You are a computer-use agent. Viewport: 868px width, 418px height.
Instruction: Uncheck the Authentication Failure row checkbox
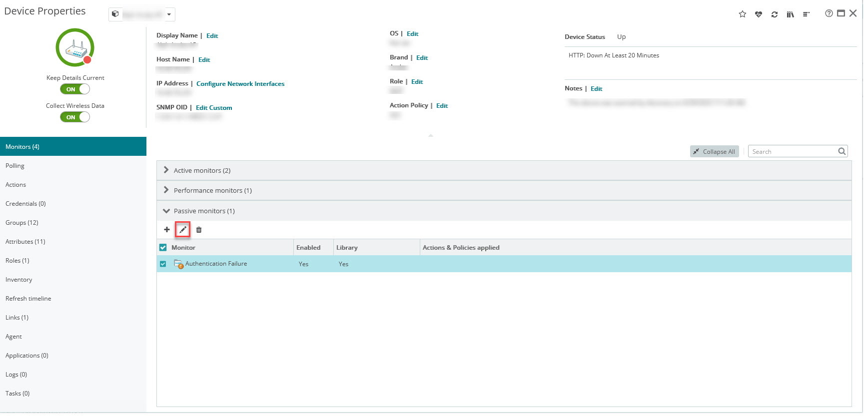coord(163,264)
